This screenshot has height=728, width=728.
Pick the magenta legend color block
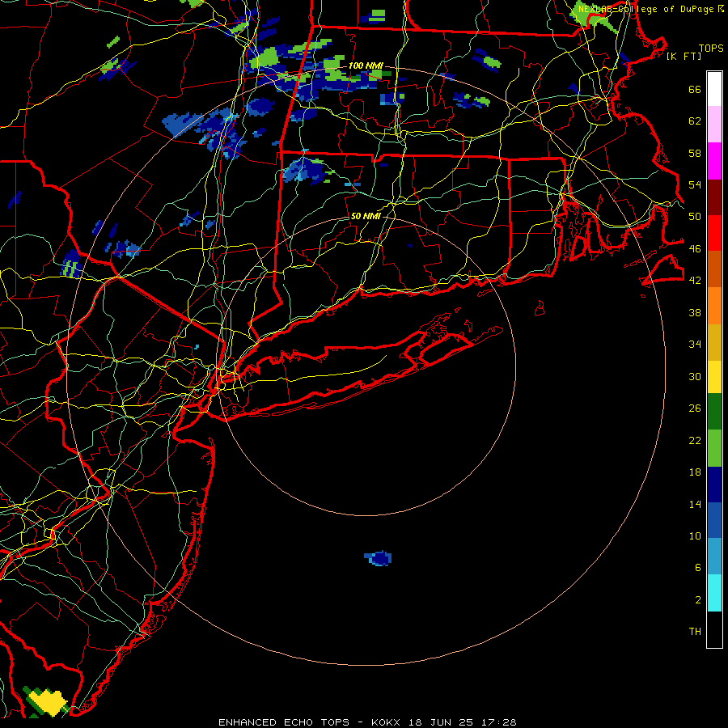pos(714,161)
